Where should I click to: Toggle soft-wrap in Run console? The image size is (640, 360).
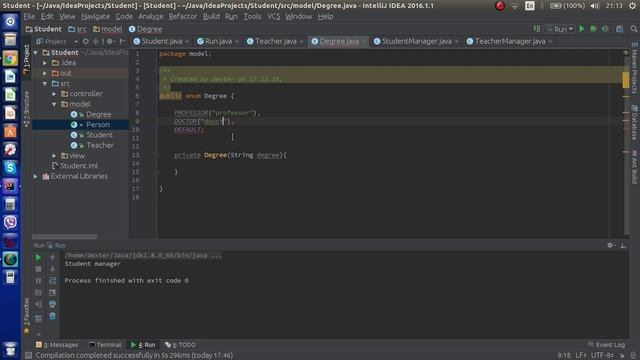52,281
